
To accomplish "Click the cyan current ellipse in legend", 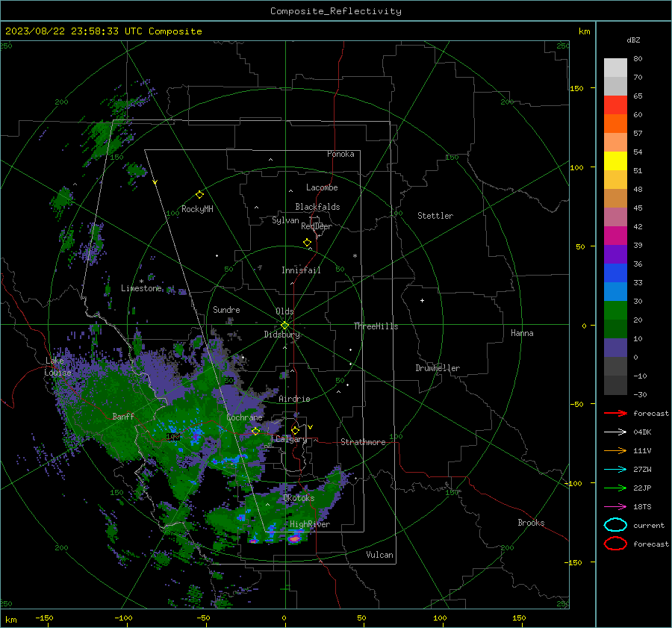I will [x=615, y=525].
